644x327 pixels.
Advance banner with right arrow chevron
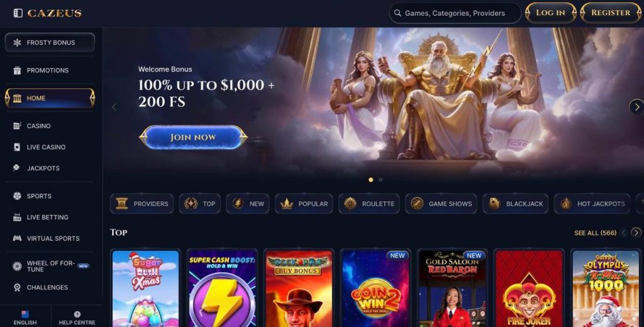(636, 107)
